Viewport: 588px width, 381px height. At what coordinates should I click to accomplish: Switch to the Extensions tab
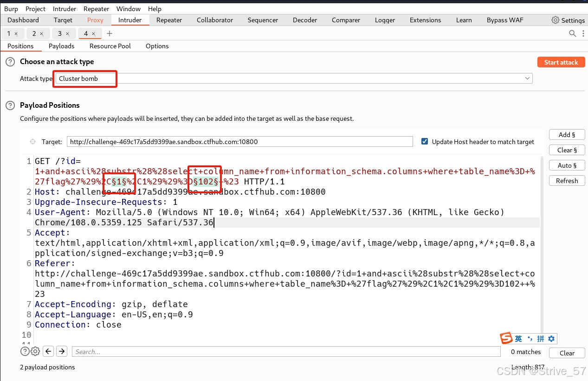click(425, 20)
